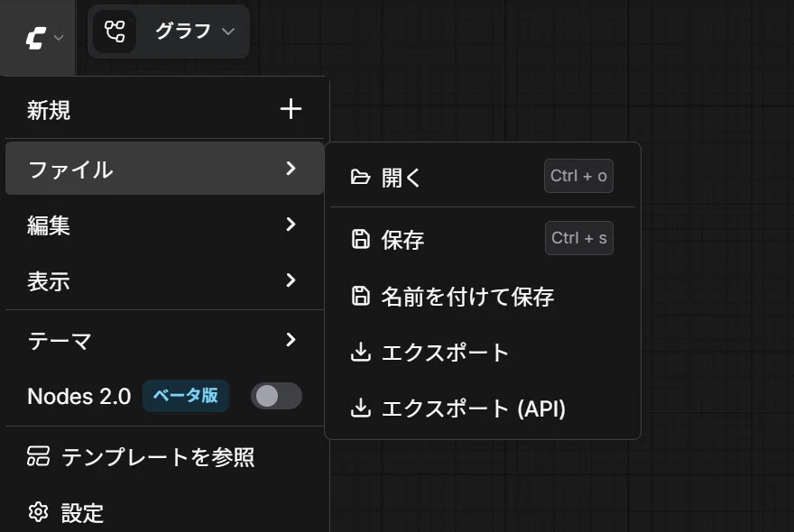
Task: Select the ファイル menu item
Action: pos(164,169)
